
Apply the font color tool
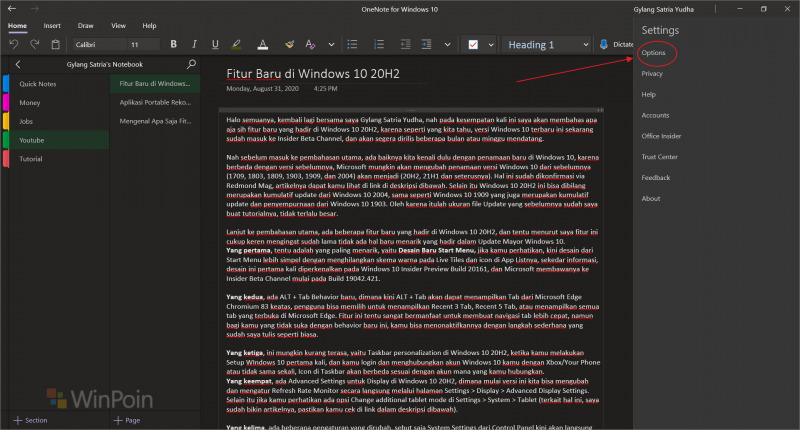point(262,44)
